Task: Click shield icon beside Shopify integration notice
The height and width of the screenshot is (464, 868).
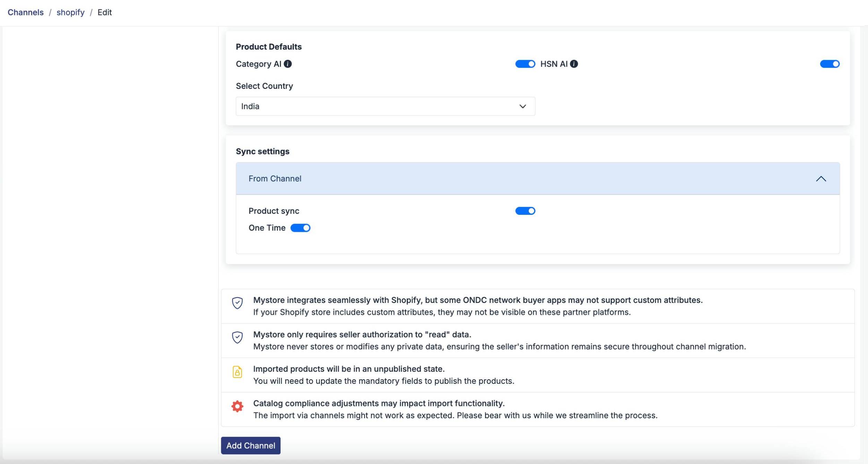Action: coord(237,303)
